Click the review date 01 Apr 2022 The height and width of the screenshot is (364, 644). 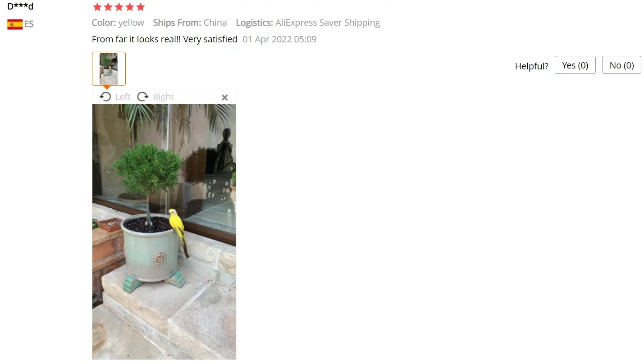coord(267,39)
